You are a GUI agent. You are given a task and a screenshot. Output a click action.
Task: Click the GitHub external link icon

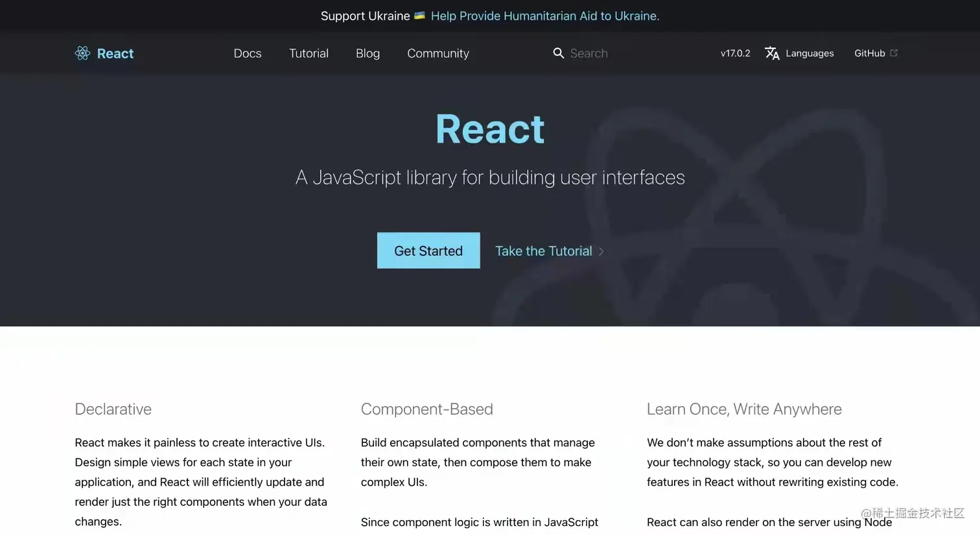894,53
